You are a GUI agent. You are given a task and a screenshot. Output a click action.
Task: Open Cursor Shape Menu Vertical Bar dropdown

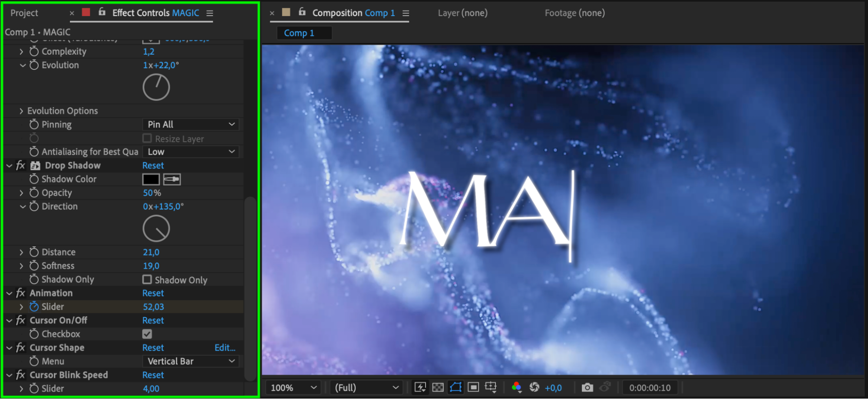pyautogui.click(x=191, y=361)
